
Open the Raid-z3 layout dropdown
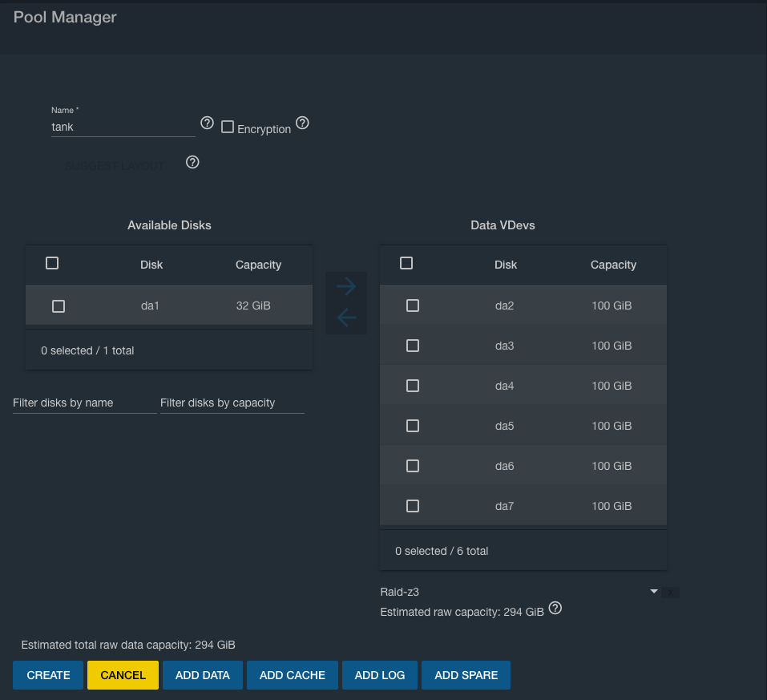519,592
